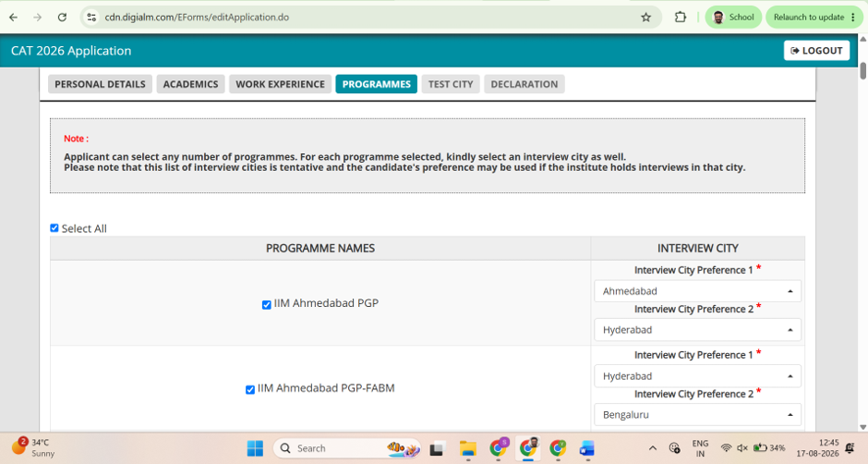Open PGP Preference 2 dropdown showing Hyderabad
This screenshot has height=464, width=868.
697,330
